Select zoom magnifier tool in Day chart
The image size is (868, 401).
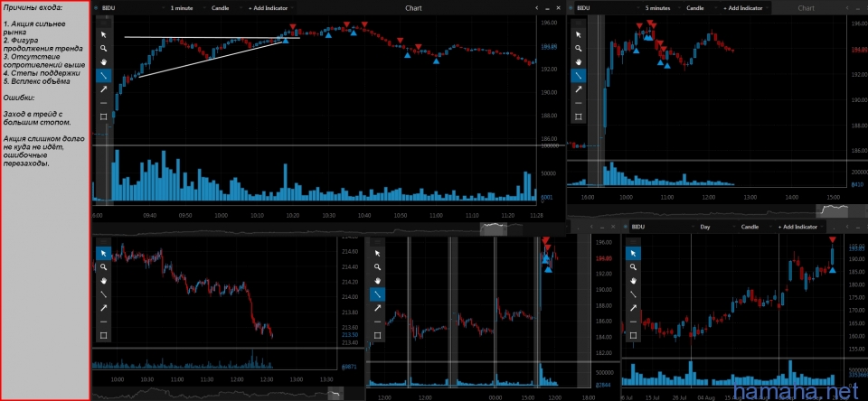[x=633, y=266]
